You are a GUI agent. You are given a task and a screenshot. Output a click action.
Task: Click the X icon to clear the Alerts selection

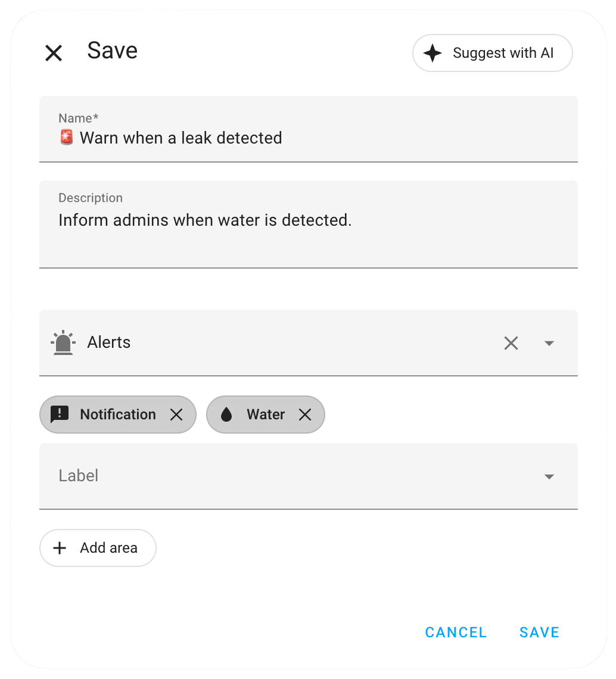point(511,343)
